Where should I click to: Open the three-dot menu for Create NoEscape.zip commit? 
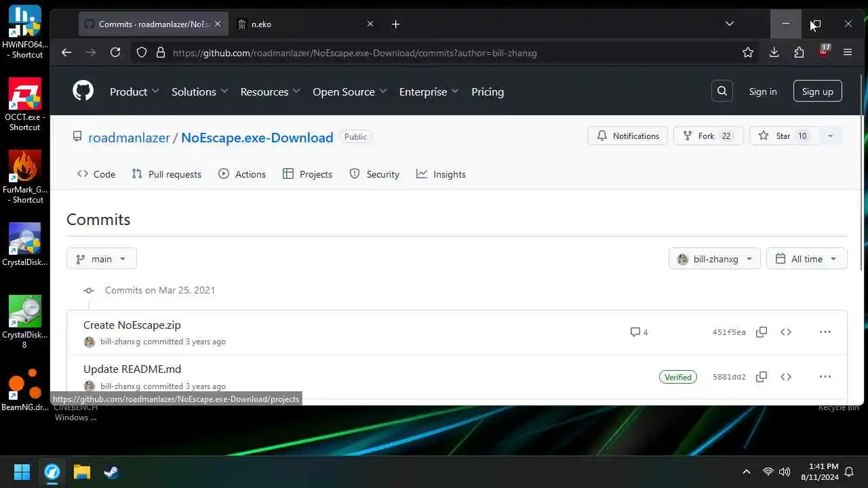point(825,332)
